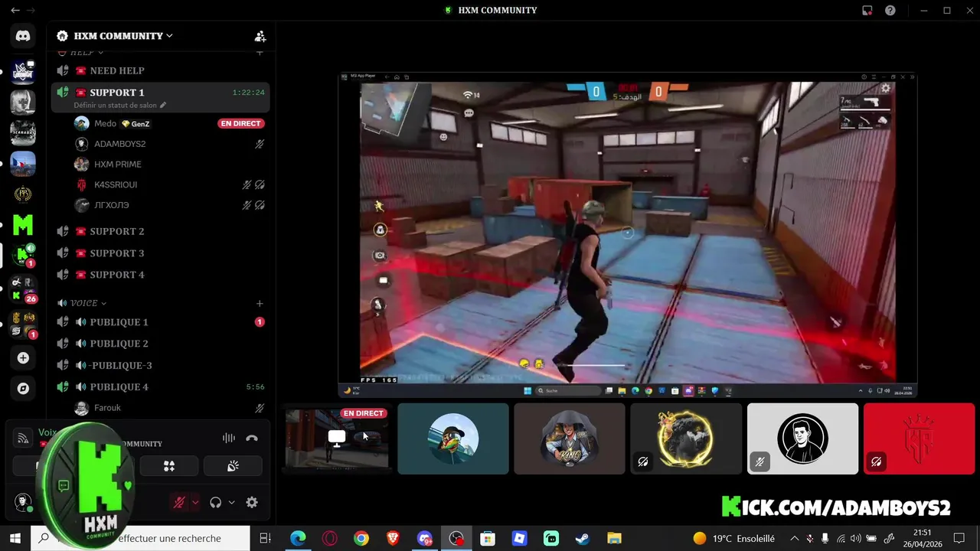The image size is (980, 551).
Task: Click the EN DIRECT stream thumbnail tile
Action: click(337, 439)
